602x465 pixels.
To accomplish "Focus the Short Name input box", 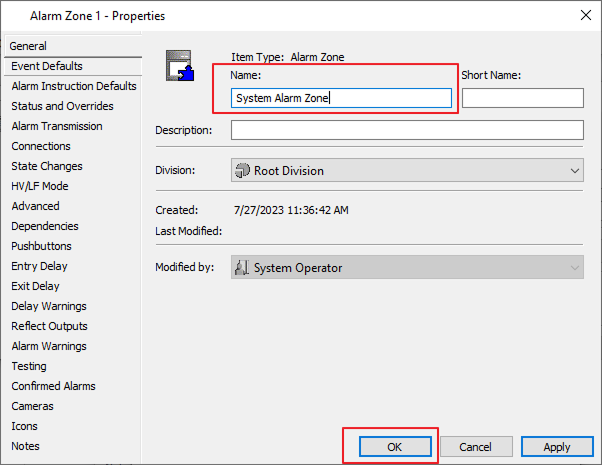I will 522,98.
